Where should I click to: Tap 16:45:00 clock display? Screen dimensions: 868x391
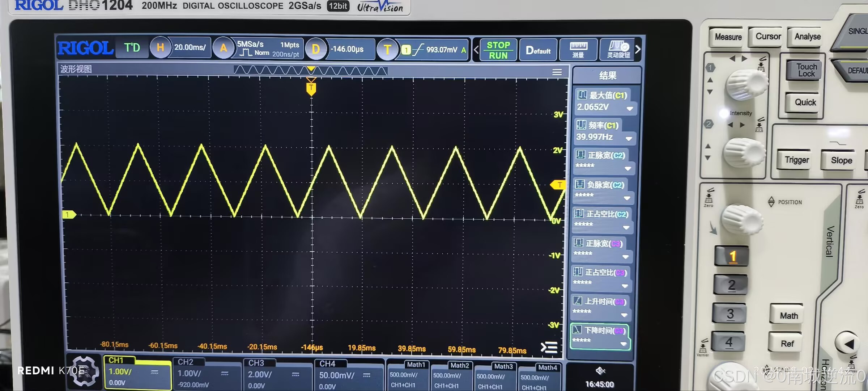600,384
